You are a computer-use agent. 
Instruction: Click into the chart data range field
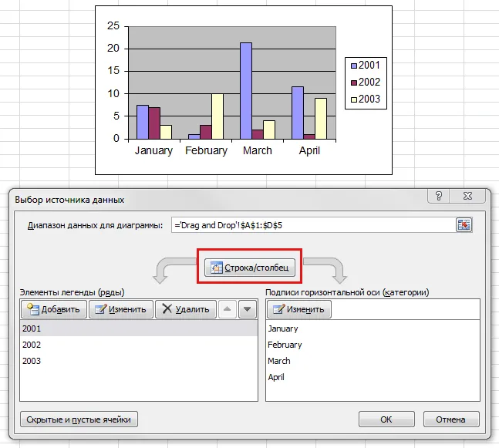[313, 225]
